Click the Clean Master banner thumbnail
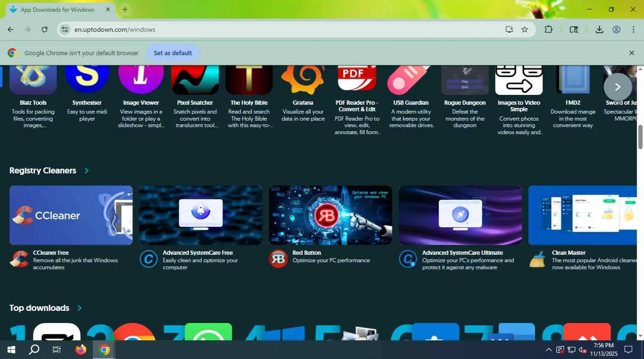Viewport: 644px width, 359px height. 583,215
